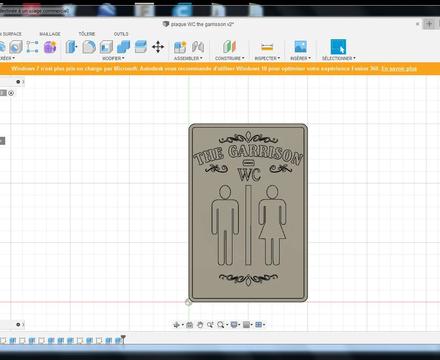Select the Move/Copy cross-arrows tool

[x=158, y=47]
